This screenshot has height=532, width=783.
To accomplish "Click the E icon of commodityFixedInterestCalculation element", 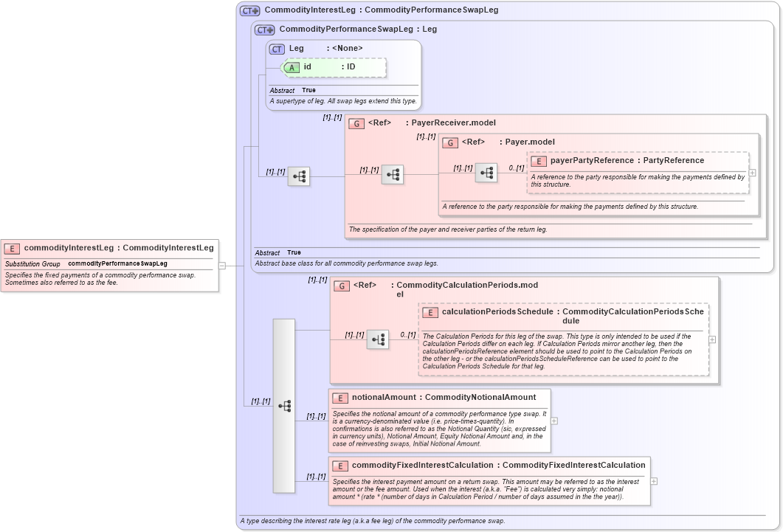I will tap(341, 466).
